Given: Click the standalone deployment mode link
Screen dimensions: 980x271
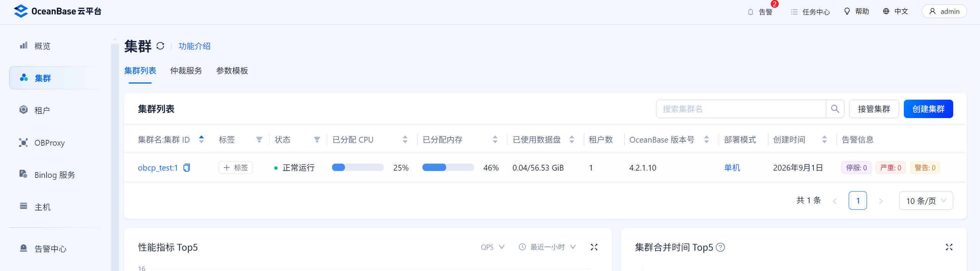Looking at the screenshot, I should tap(732, 168).
